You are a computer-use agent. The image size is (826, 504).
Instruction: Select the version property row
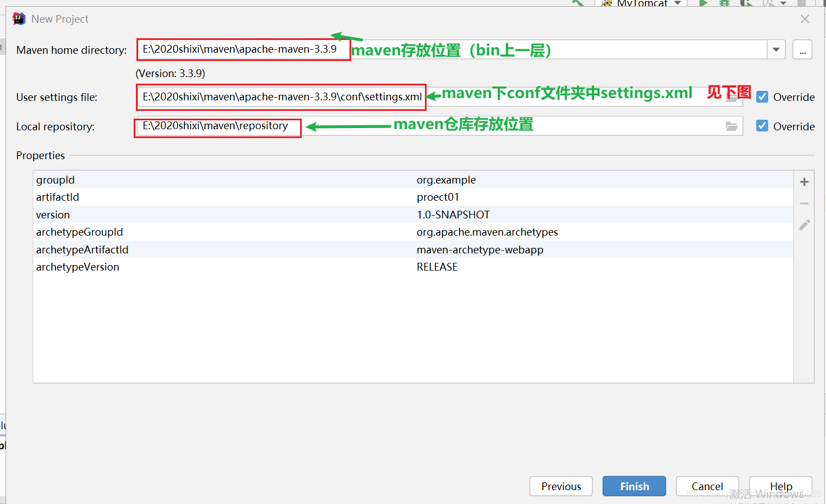click(x=413, y=215)
